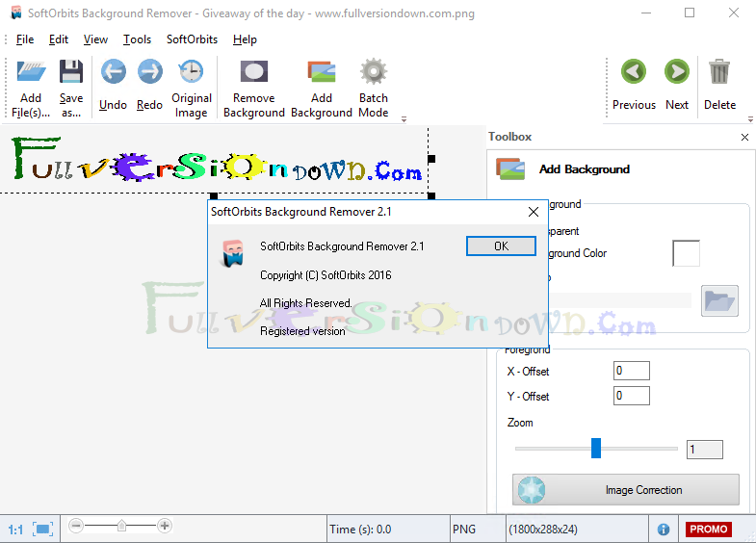This screenshot has height=543, width=756.
Task: Open the File menu
Action: [25, 39]
